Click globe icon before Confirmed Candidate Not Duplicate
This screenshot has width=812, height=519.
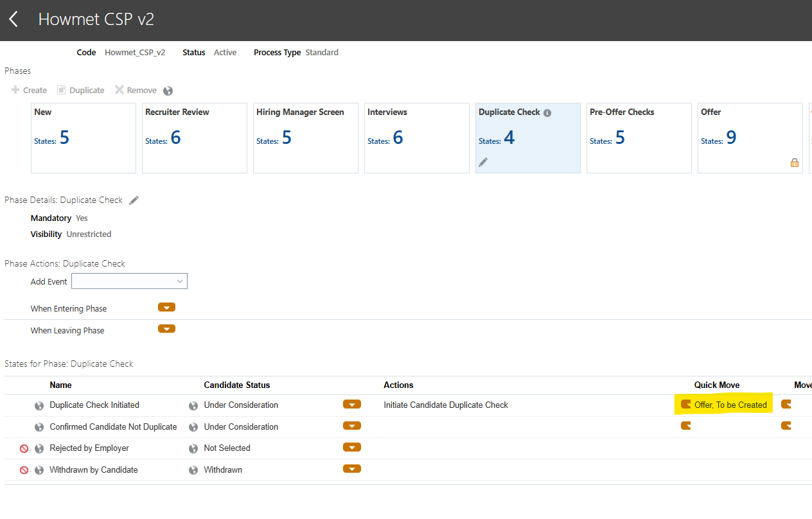coord(39,427)
